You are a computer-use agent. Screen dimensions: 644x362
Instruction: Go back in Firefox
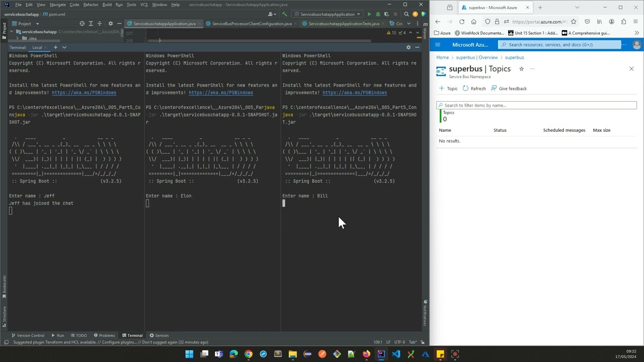(x=437, y=22)
